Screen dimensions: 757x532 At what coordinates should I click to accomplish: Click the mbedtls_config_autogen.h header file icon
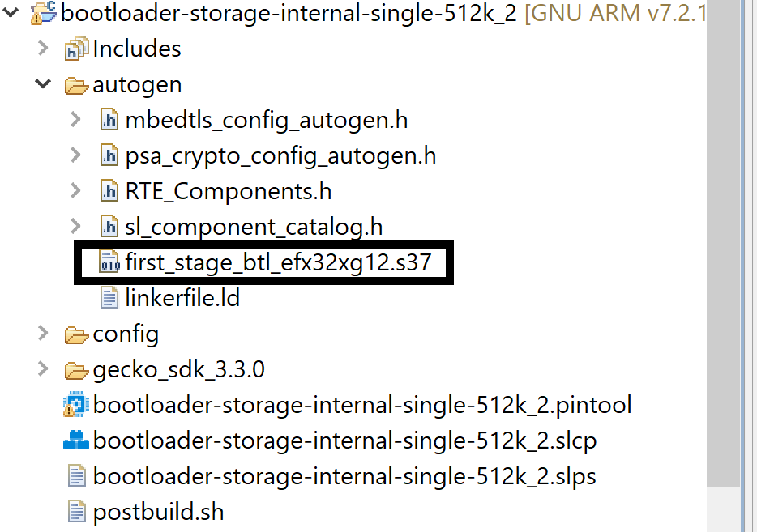[x=109, y=121]
